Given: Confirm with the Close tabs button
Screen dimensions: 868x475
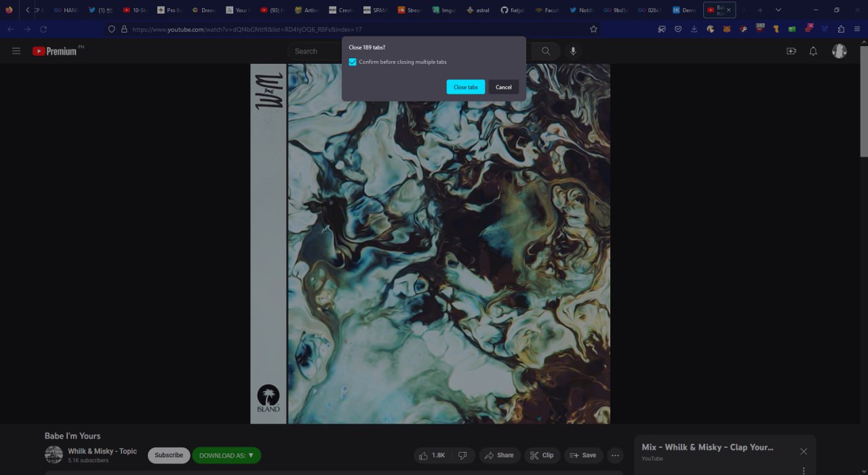Looking at the screenshot, I should [466, 87].
